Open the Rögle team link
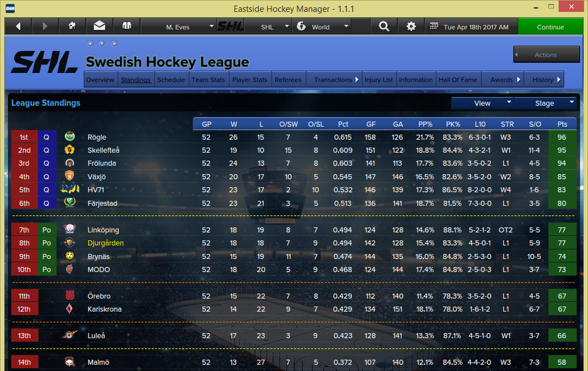This screenshot has width=588, height=371. (x=96, y=137)
